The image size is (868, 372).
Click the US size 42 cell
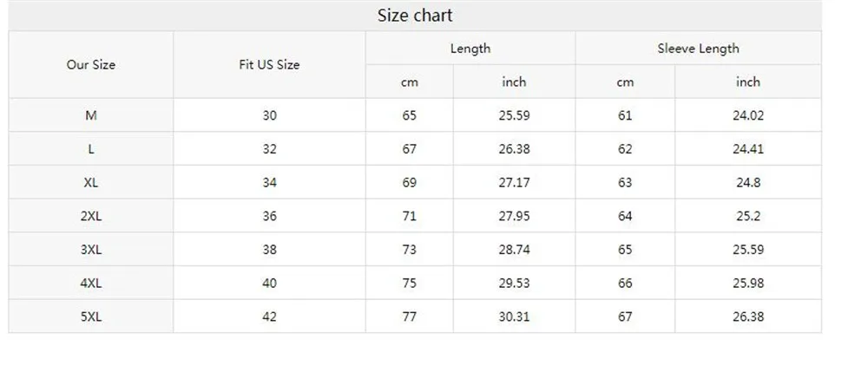click(x=269, y=317)
